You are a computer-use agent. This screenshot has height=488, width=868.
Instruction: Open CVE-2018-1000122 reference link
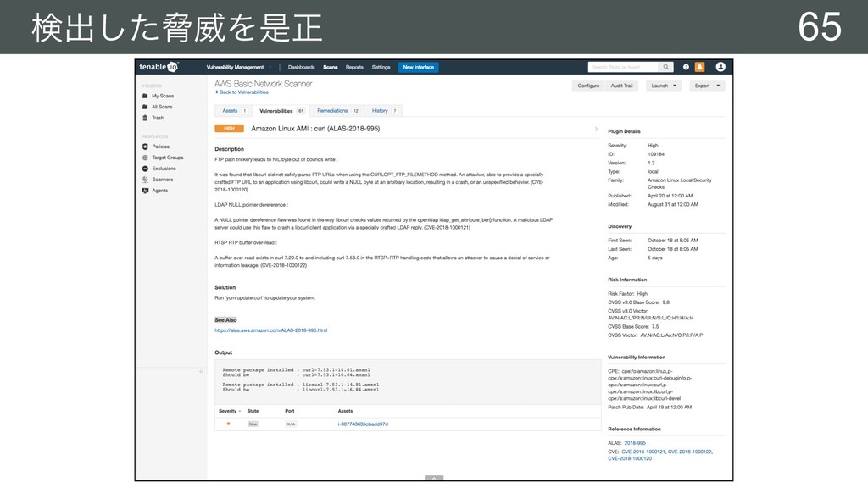point(690,452)
